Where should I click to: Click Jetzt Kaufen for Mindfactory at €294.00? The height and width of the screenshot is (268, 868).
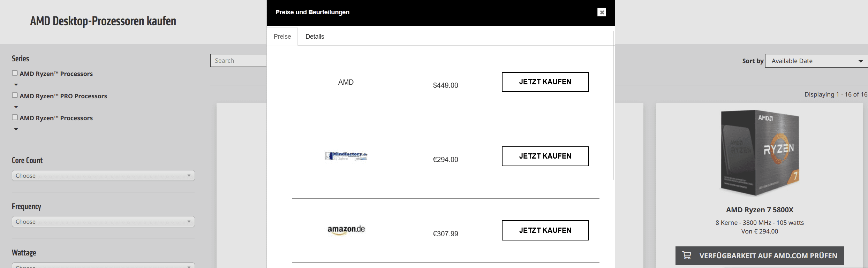pyautogui.click(x=545, y=156)
